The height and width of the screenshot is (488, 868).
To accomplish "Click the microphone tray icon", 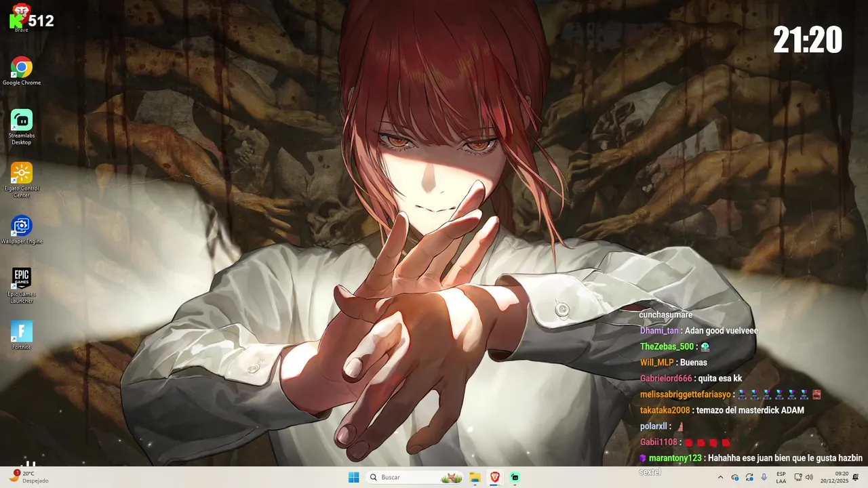I will pyautogui.click(x=764, y=478).
